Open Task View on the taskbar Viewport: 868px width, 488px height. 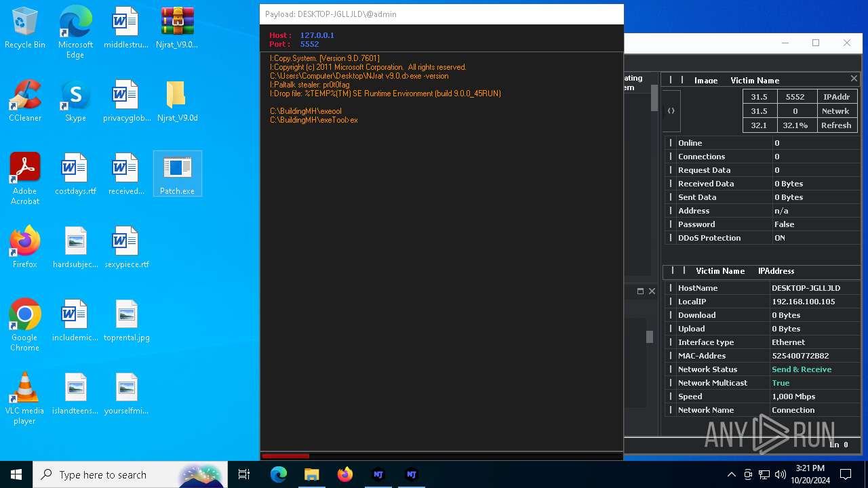[244, 474]
